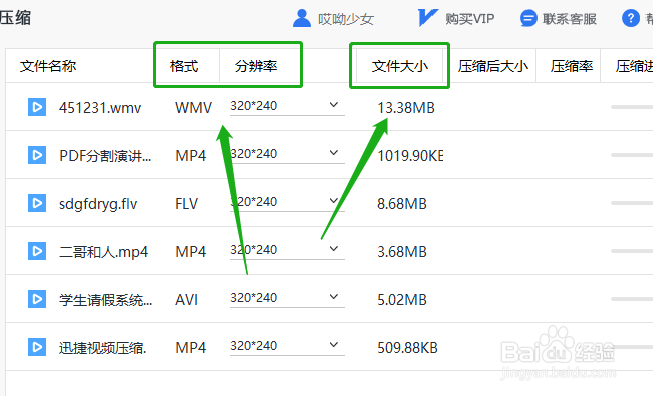Screen dimensions: 653x396
Task: Click play icon for 学生请假系统 file
Action: click(37, 299)
